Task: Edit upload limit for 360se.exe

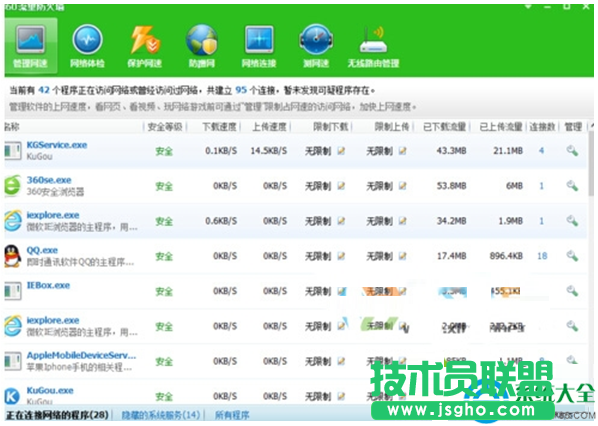Action: coord(402,186)
